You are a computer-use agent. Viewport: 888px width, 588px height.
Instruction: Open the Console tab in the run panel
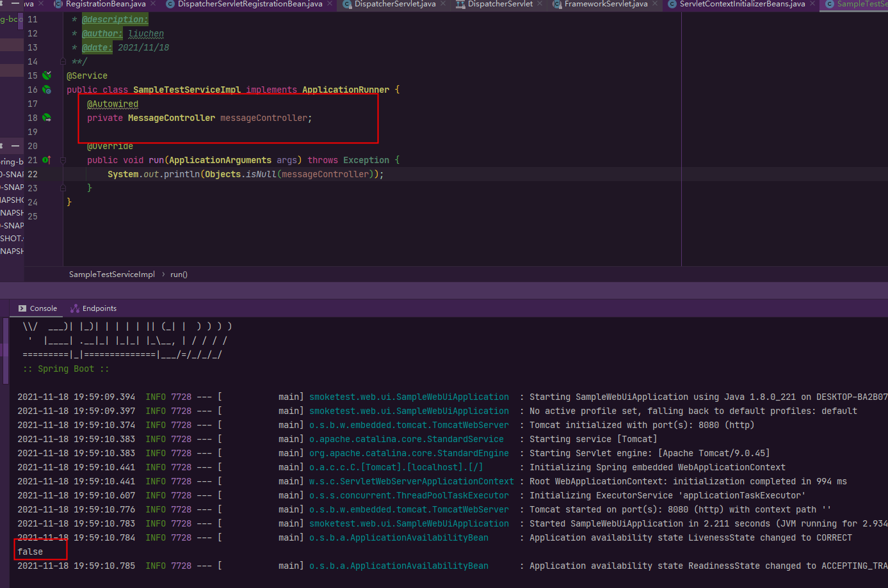38,308
